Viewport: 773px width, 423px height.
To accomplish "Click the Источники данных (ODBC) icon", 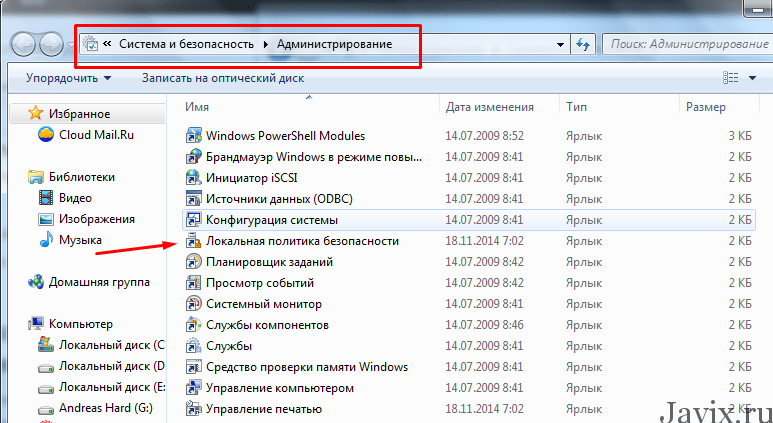I will tap(193, 199).
